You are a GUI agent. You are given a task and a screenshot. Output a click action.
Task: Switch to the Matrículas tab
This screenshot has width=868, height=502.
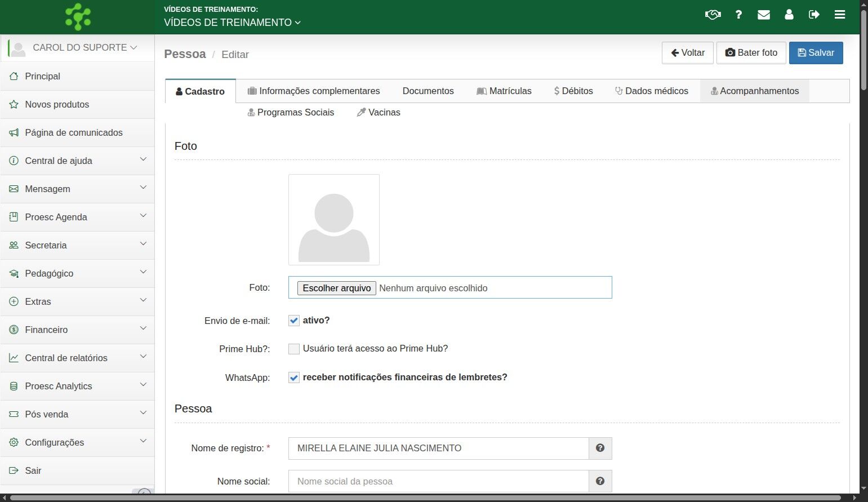click(504, 91)
